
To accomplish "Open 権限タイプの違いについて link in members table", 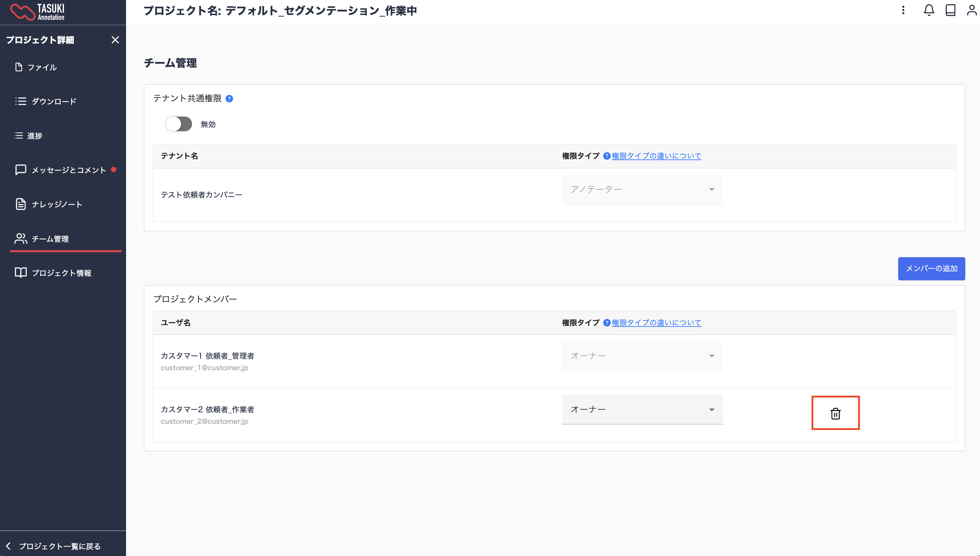I will tap(656, 323).
